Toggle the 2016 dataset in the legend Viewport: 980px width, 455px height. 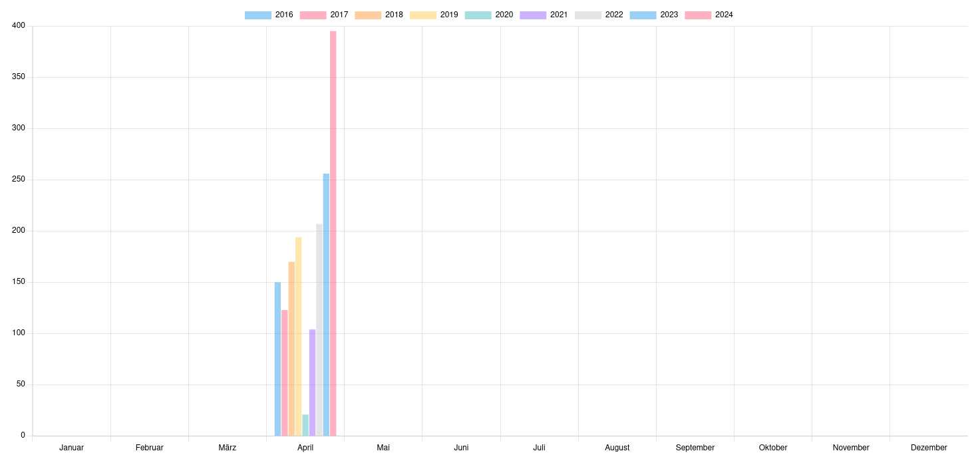coord(269,15)
